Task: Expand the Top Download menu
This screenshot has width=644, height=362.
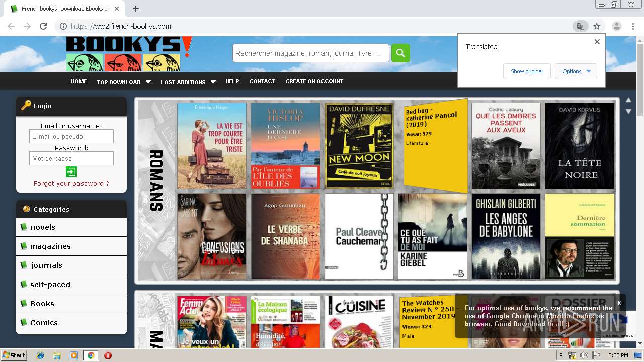Action: click(124, 82)
